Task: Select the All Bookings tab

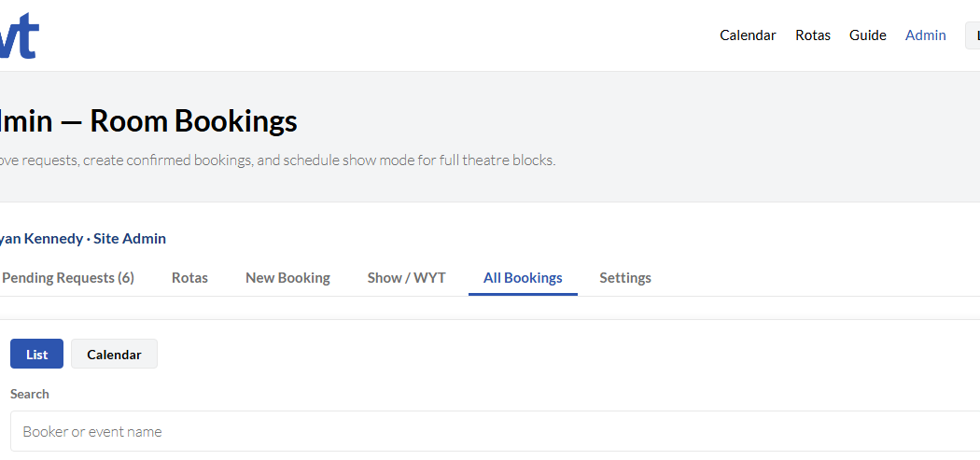Action: click(523, 277)
